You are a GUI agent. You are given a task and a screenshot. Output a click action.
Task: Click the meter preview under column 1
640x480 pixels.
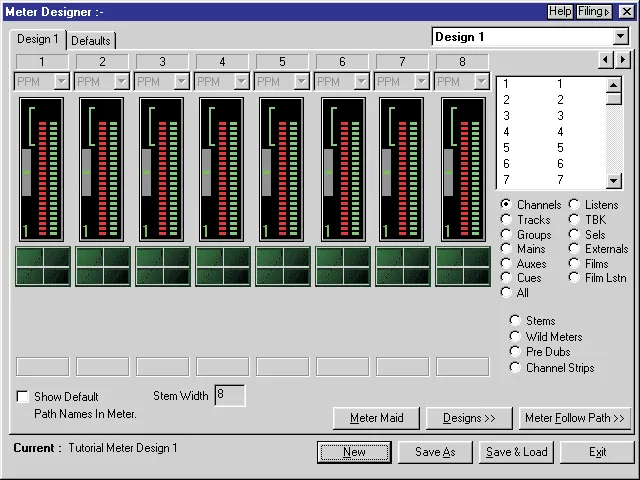42,169
